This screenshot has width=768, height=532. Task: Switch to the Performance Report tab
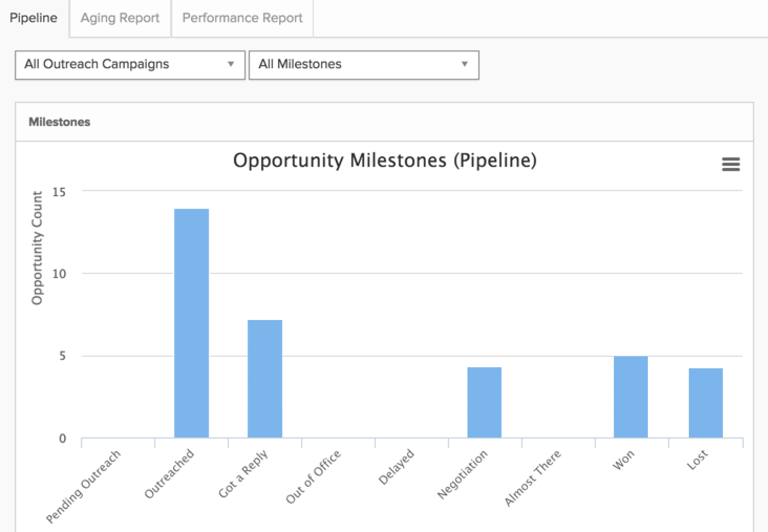point(242,18)
